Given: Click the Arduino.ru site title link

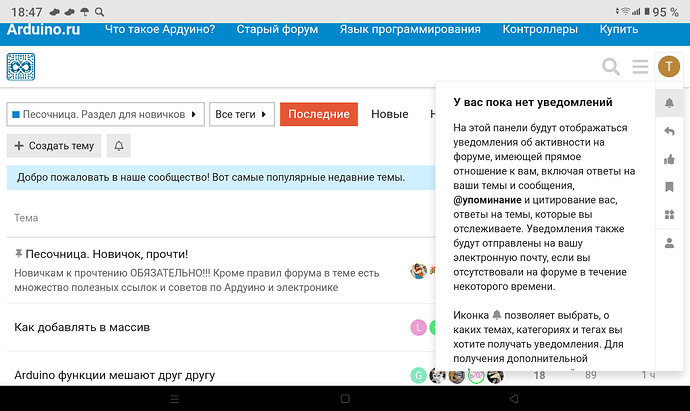Looking at the screenshot, I should pos(44,29).
